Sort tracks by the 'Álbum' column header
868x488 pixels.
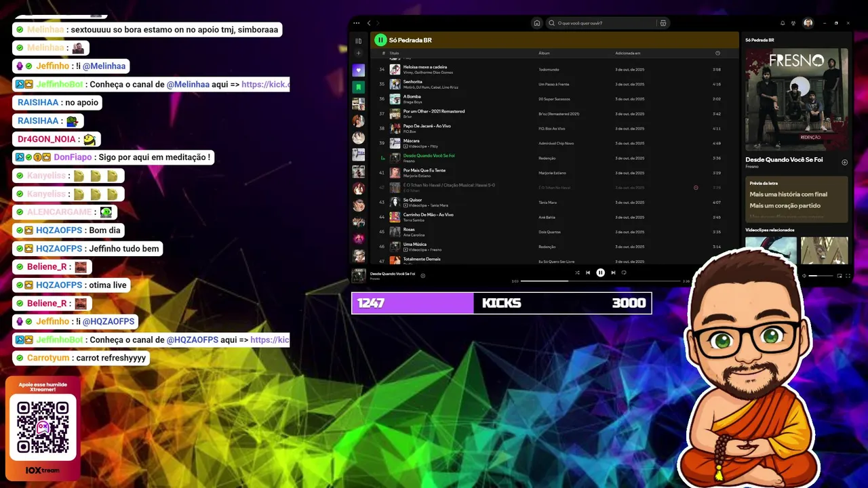click(544, 53)
